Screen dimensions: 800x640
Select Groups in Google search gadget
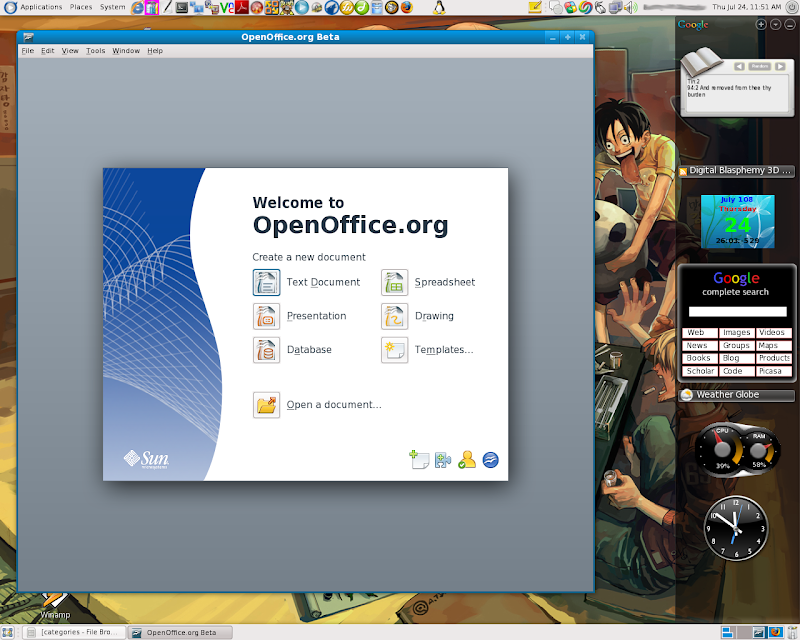[737, 346]
